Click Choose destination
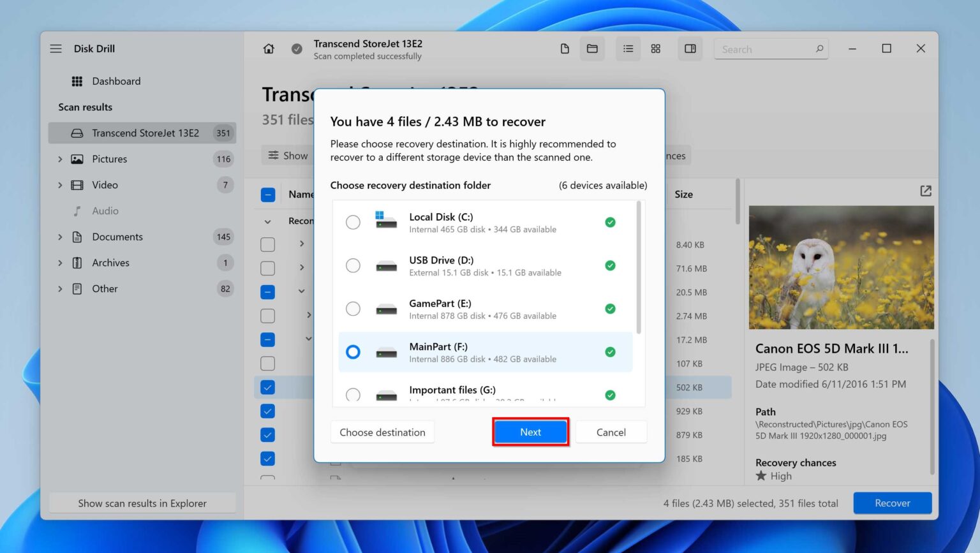Screen dimensions: 980x553 pos(382,432)
